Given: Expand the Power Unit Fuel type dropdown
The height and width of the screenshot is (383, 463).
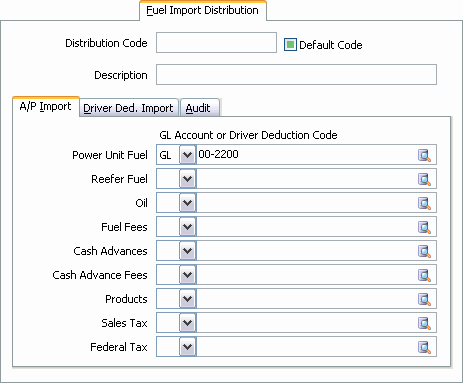Looking at the screenshot, I should [x=187, y=155].
